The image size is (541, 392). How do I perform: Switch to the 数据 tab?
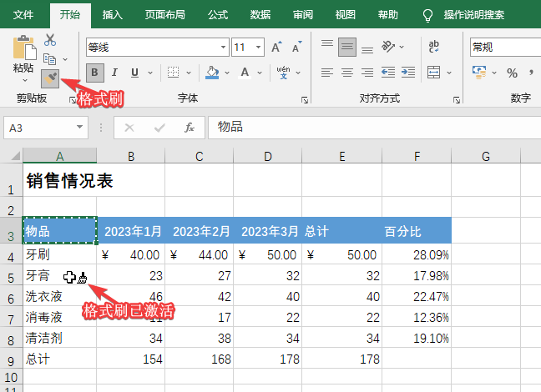click(x=260, y=14)
